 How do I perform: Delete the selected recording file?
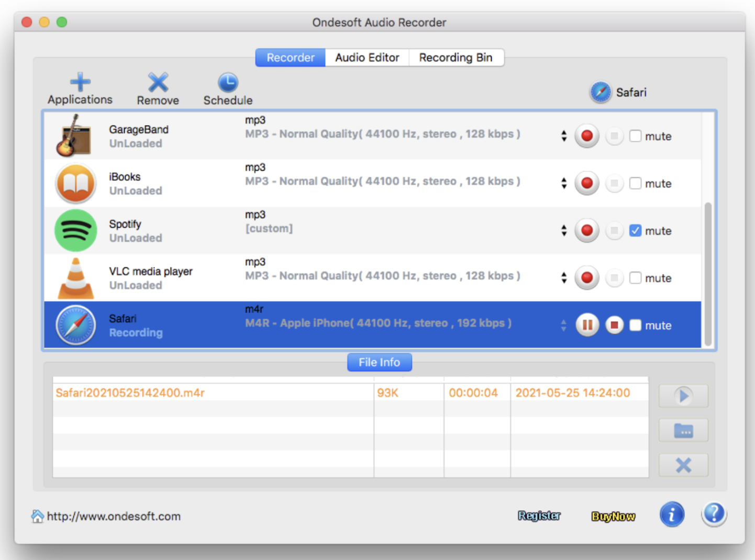tap(683, 465)
